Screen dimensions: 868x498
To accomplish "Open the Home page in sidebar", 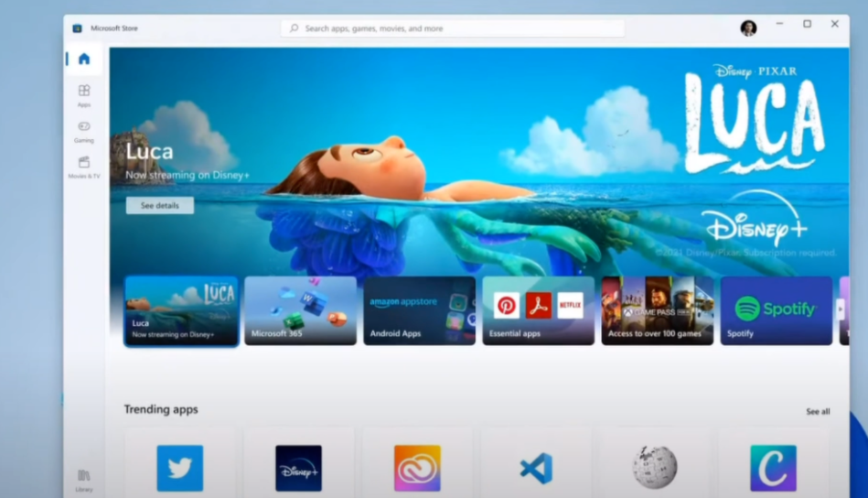I will (83, 59).
